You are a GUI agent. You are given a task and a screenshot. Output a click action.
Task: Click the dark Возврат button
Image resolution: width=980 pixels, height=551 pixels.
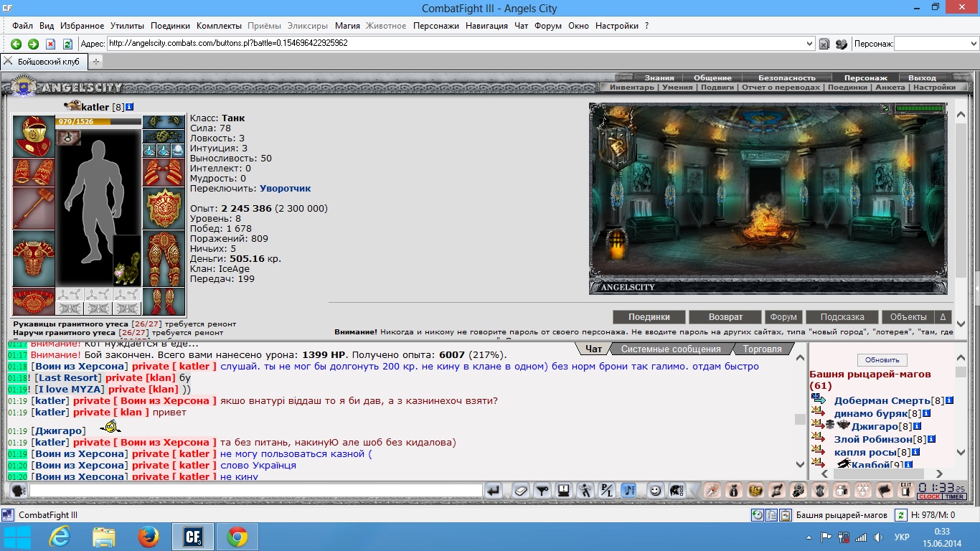[725, 317]
